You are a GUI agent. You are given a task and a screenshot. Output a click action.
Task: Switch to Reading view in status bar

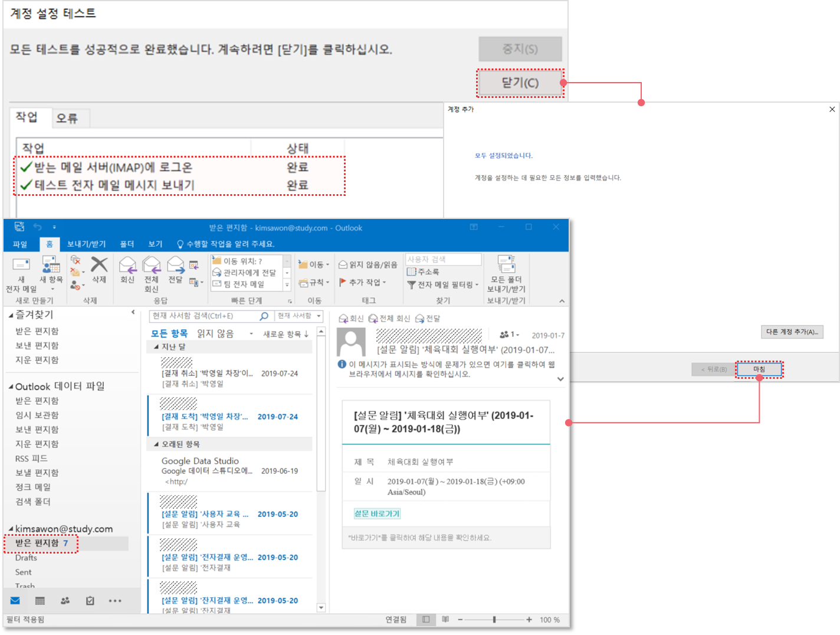(x=445, y=620)
